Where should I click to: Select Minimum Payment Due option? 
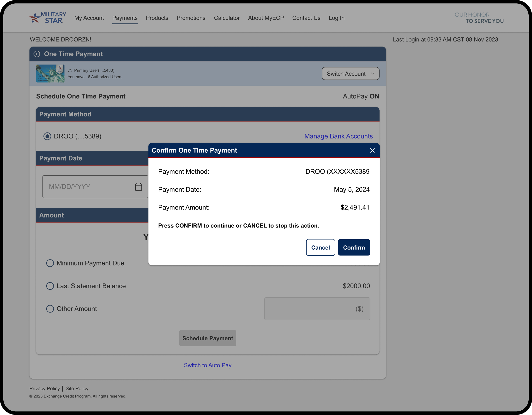[50, 263]
